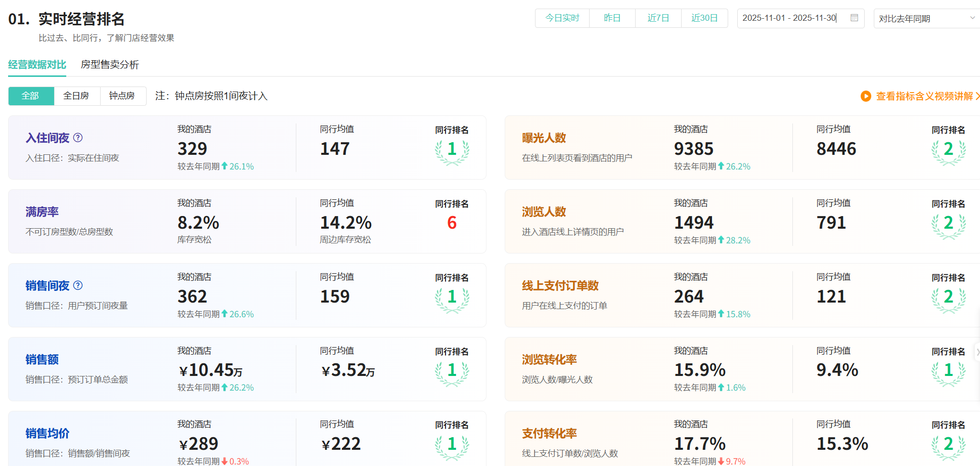Select the 全部 room type filter
This screenshot has width=980, height=466.
click(31, 96)
